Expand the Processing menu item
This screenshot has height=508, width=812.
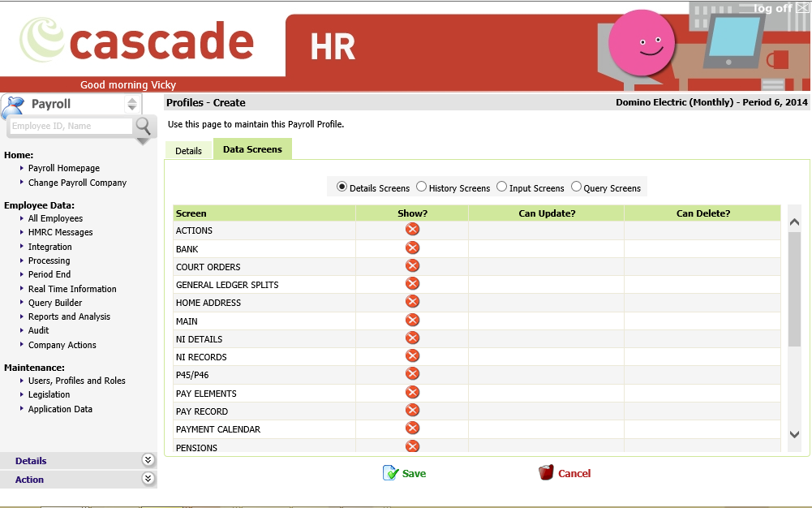(x=49, y=261)
